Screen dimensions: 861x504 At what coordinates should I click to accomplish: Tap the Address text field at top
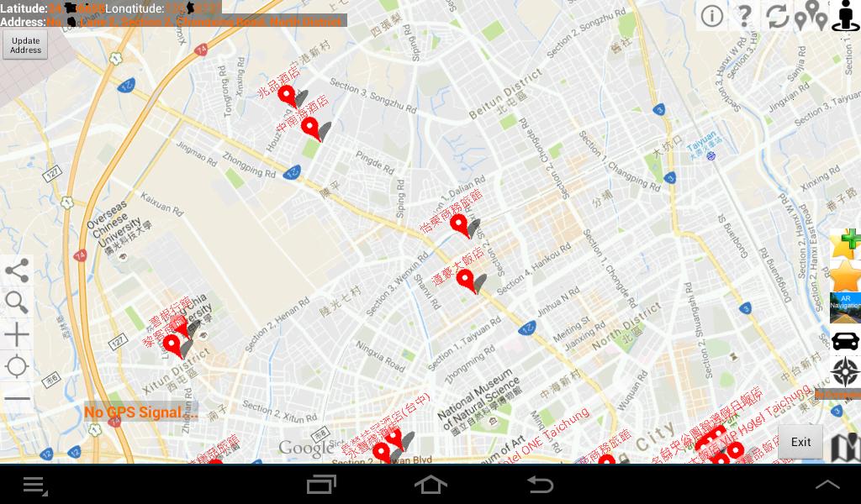click(x=173, y=21)
